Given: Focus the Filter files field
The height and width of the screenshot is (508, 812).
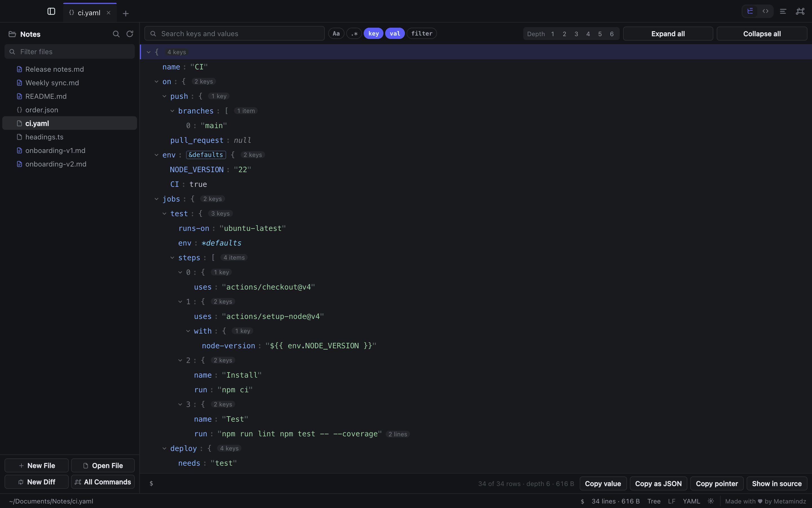Looking at the screenshot, I should pyautogui.click(x=69, y=52).
